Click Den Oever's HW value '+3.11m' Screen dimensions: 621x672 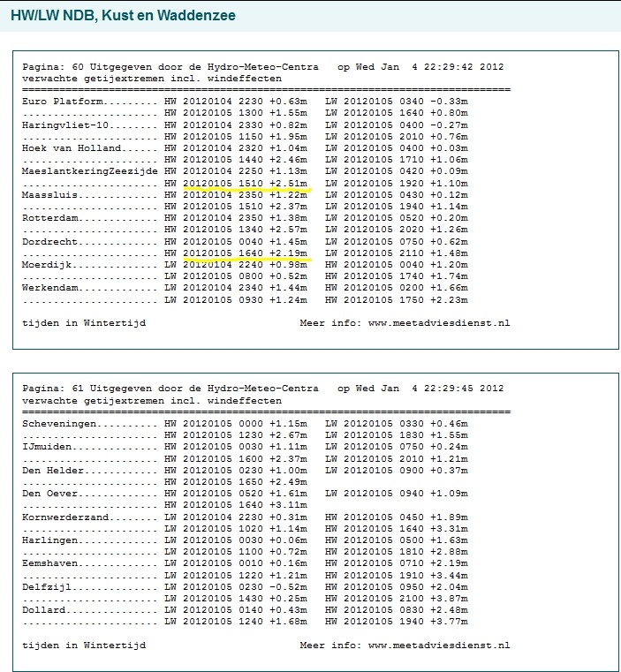point(288,505)
